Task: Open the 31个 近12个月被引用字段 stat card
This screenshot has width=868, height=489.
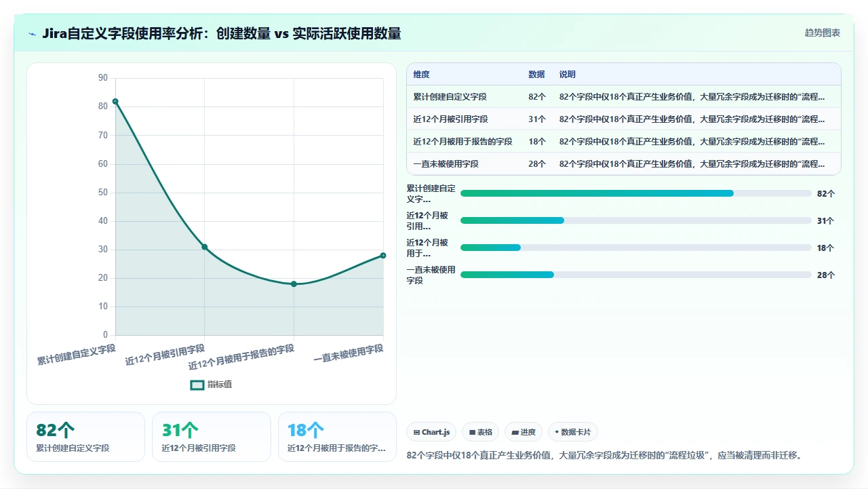Action: (212, 437)
